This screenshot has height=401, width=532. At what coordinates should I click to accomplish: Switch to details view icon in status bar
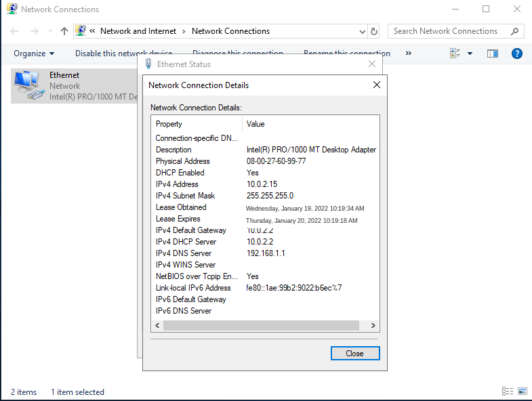pyautogui.click(x=508, y=391)
